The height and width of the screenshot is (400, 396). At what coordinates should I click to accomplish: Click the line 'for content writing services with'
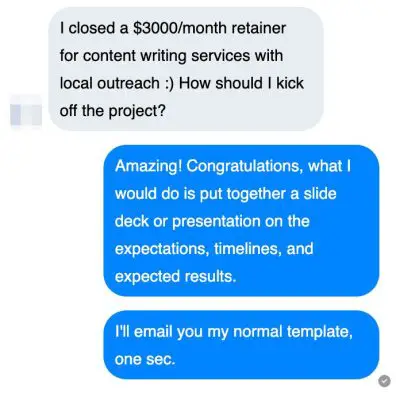click(171, 56)
